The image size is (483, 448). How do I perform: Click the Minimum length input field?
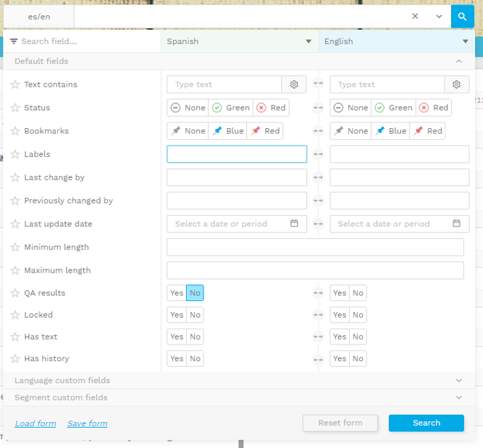[315, 247]
